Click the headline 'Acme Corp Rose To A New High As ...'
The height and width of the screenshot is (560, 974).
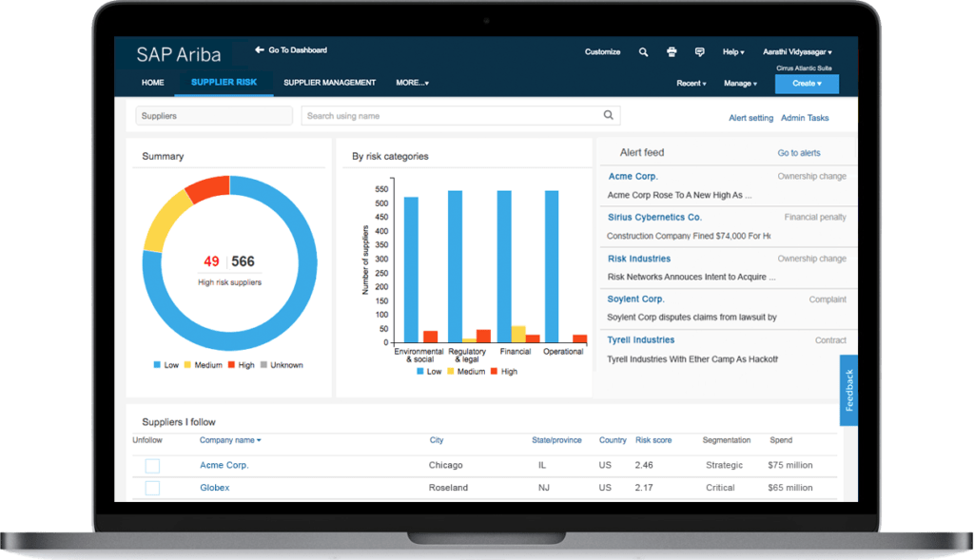679,195
